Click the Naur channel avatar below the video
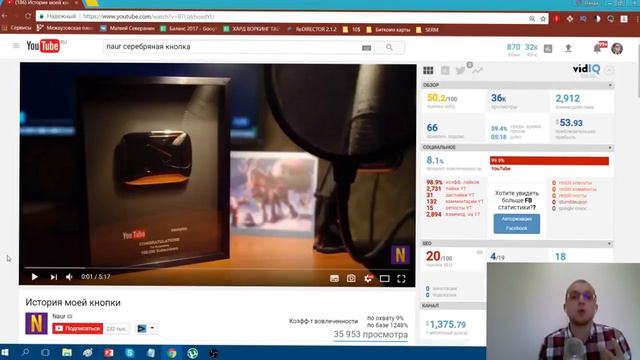The image size is (640, 360). pyautogui.click(x=36, y=323)
